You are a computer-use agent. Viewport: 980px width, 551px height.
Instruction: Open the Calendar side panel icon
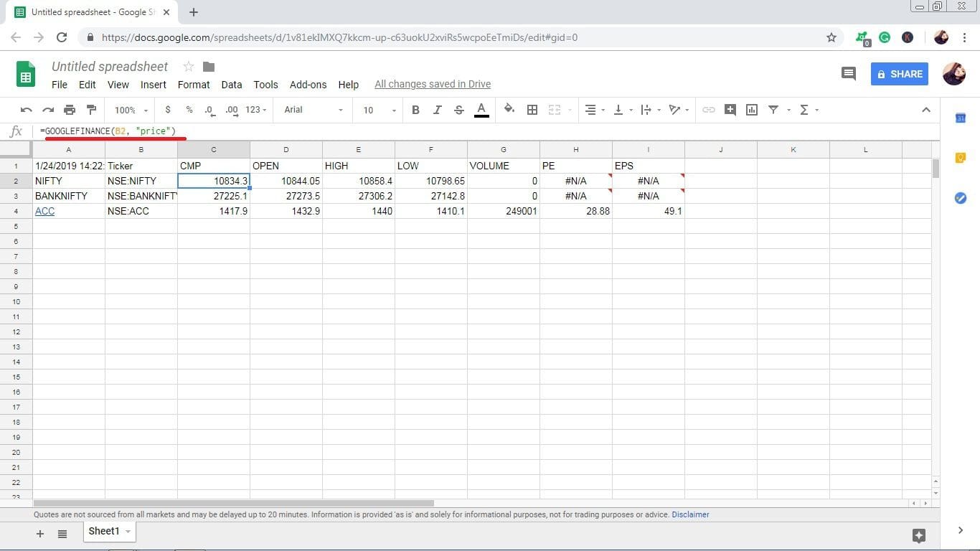[961, 118]
